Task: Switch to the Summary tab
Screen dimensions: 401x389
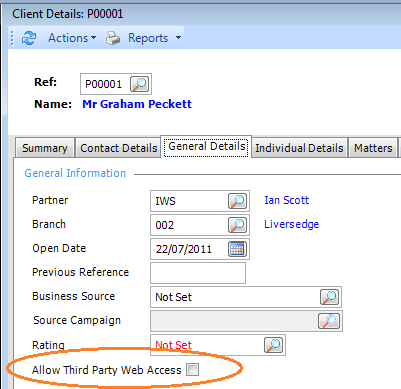Action: click(x=45, y=148)
